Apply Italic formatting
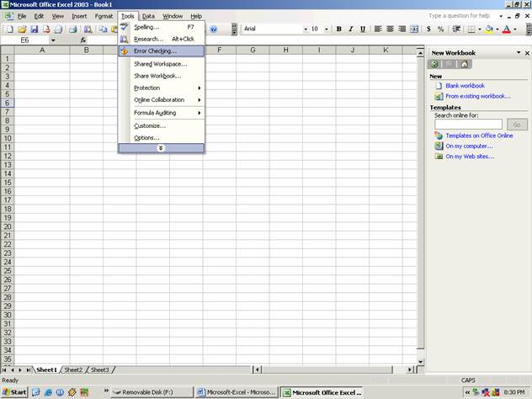 351,29
